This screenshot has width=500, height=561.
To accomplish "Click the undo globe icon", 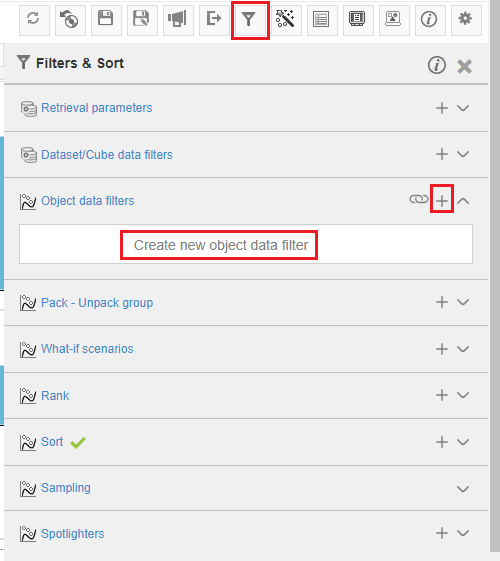I will click(70, 19).
